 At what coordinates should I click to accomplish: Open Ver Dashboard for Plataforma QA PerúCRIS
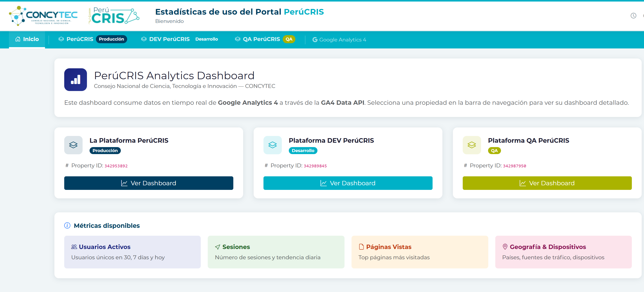547,183
